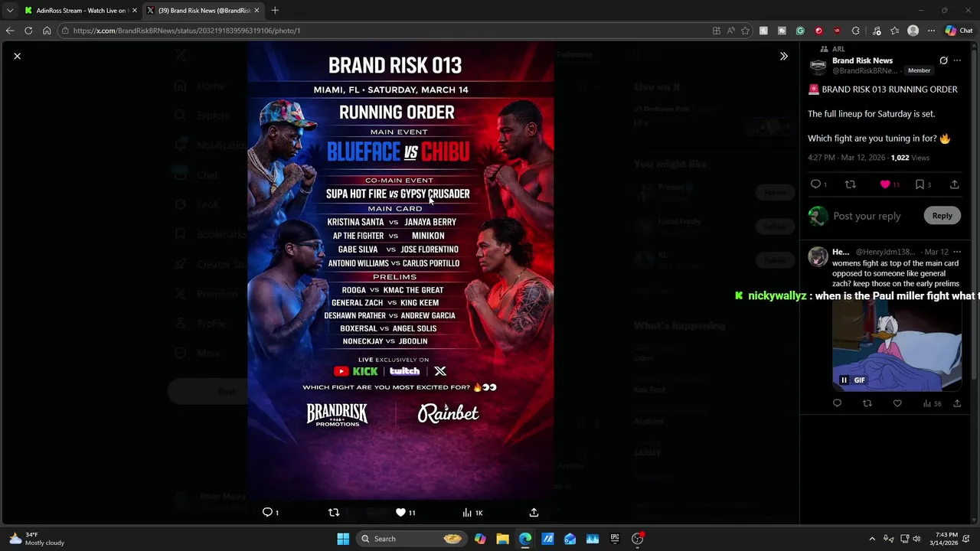This screenshot has height=551, width=980.
Task: Click the Grok icon on the post header
Action: pos(943,60)
